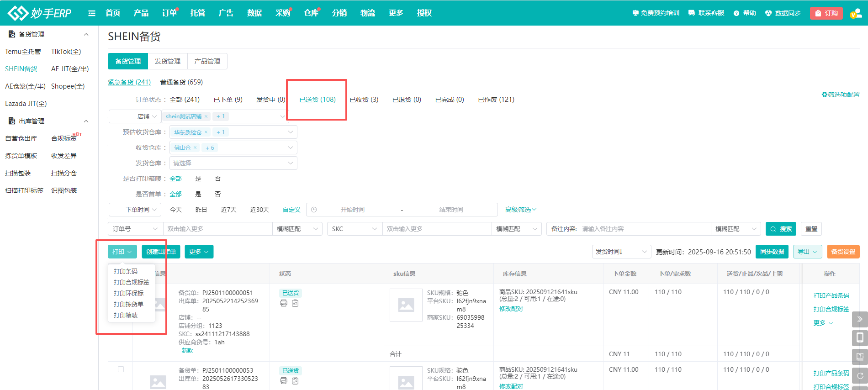The image size is (868, 390).
Task: Click orange 备货设置 button
Action: [x=843, y=252]
